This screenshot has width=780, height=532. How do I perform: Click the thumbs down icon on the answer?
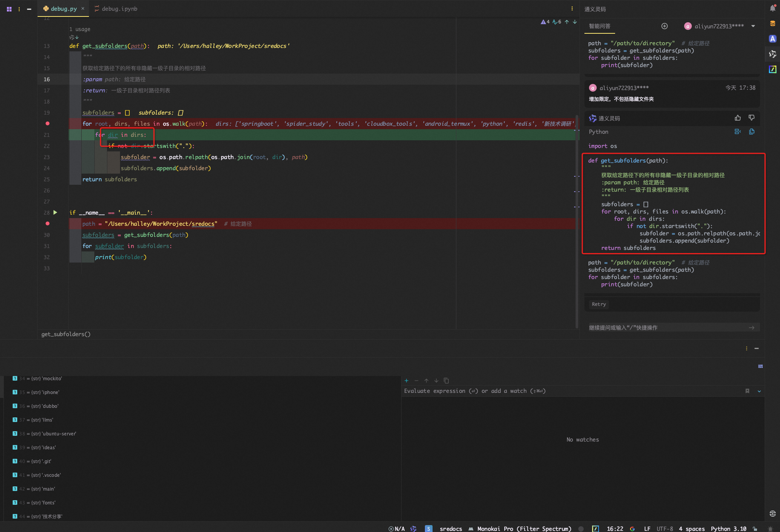[751, 118]
